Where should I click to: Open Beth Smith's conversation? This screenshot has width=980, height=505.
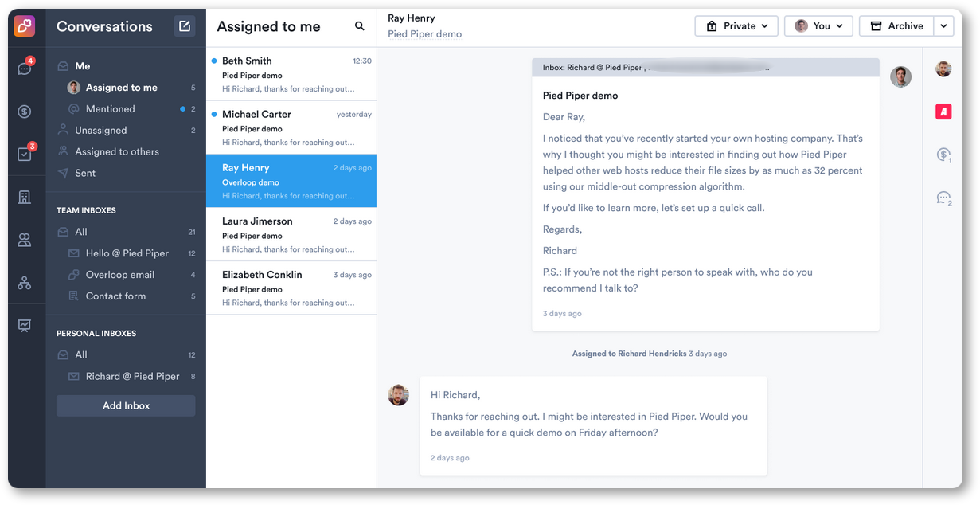[291, 74]
